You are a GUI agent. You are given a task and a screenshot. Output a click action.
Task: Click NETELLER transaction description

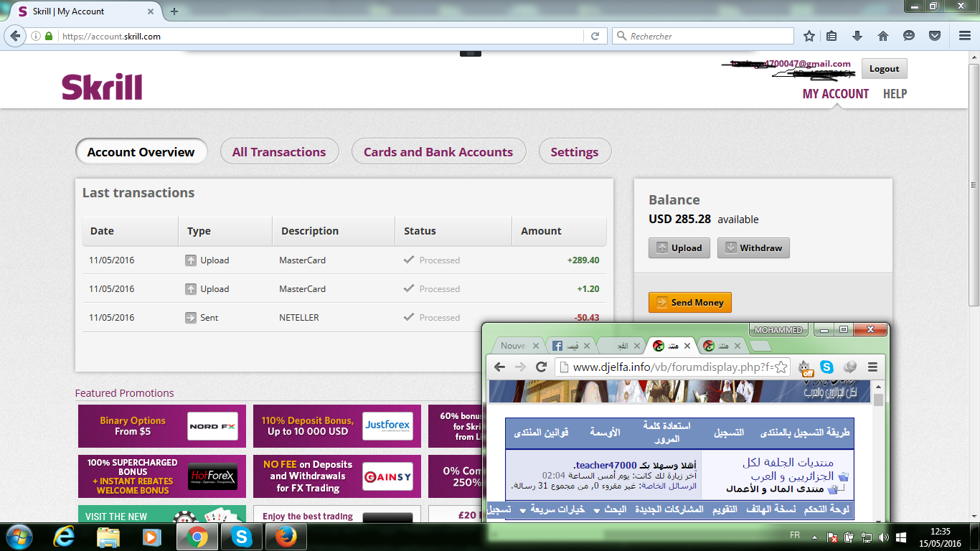click(x=299, y=318)
